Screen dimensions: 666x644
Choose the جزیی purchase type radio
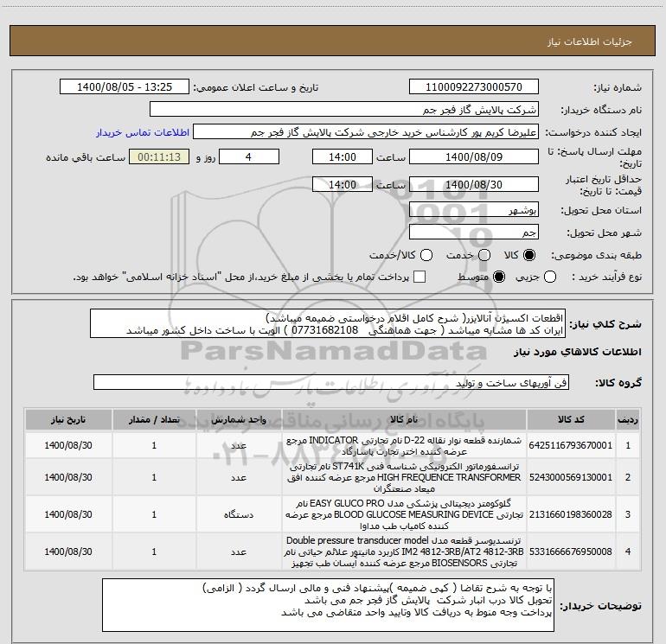550,277
